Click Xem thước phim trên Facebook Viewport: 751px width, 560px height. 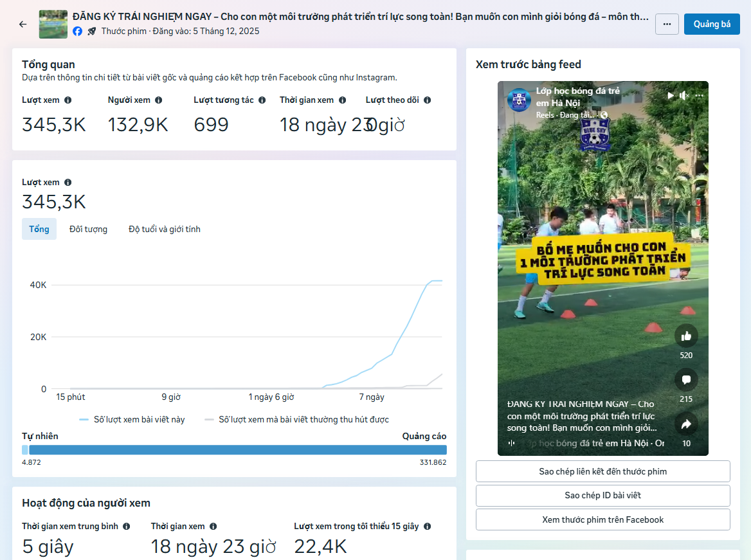click(x=602, y=519)
